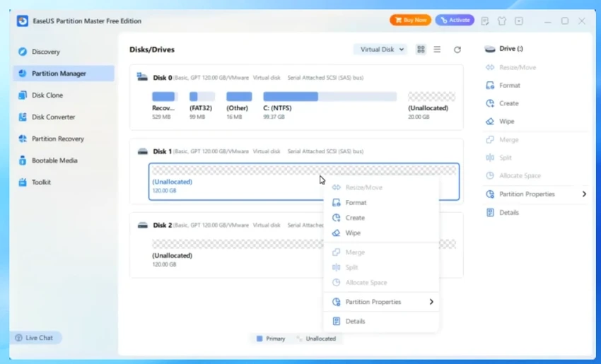Click the Disk 2 header label
This screenshot has width=601, height=364.
(x=163, y=225)
